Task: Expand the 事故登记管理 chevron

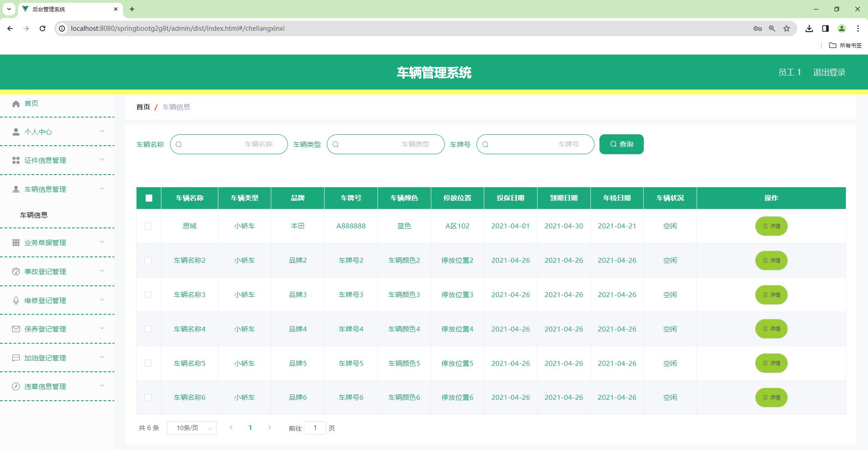Action: [x=102, y=271]
